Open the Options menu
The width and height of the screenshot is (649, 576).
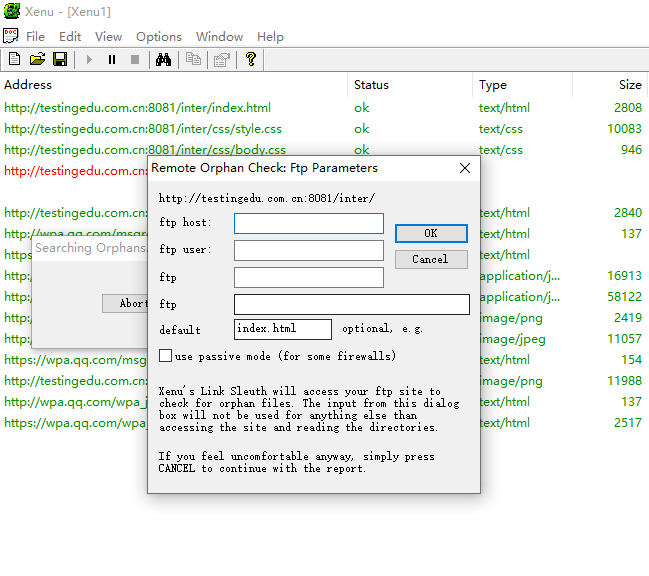[x=159, y=37]
